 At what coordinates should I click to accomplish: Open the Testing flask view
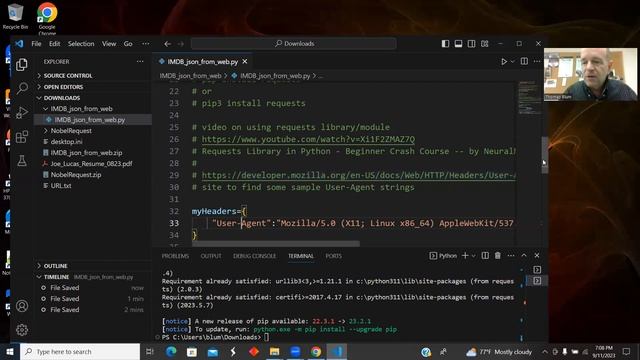click(22, 161)
